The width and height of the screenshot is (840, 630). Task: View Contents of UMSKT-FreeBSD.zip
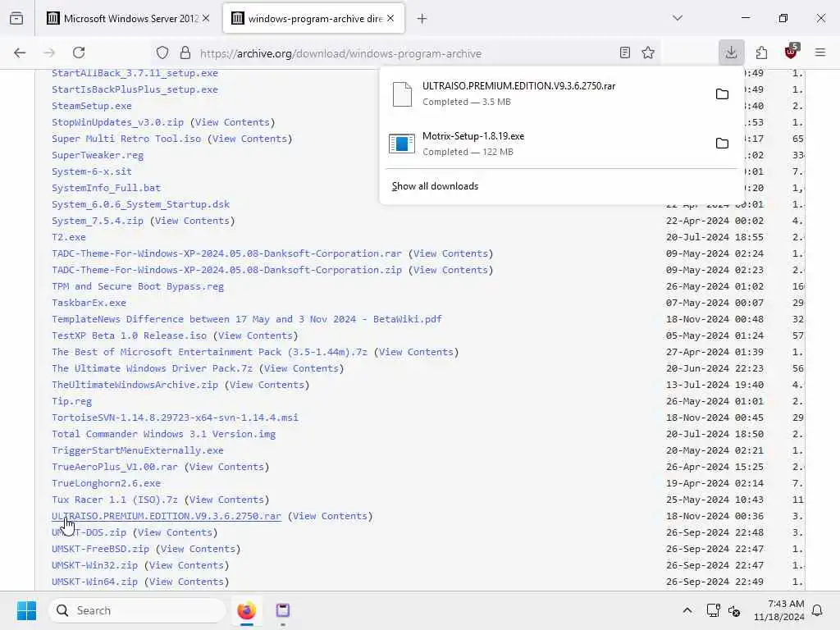199,549
